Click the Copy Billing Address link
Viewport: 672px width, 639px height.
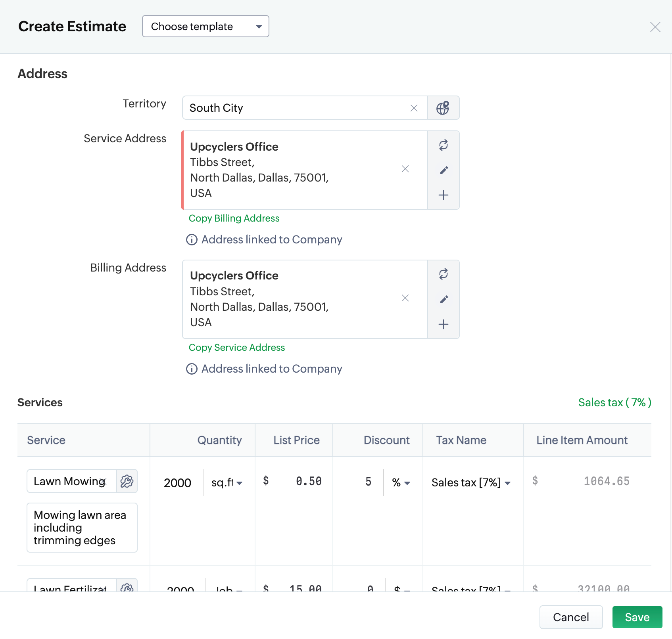[x=234, y=218]
